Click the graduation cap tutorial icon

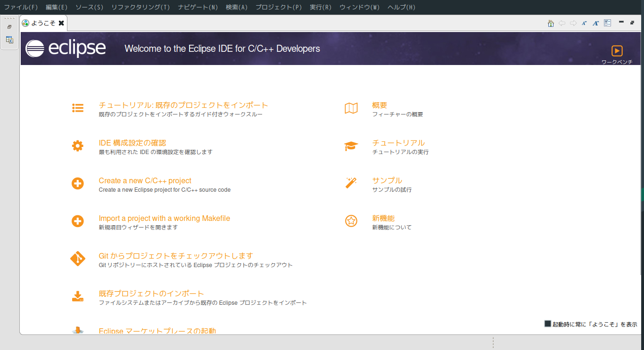coord(351,146)
